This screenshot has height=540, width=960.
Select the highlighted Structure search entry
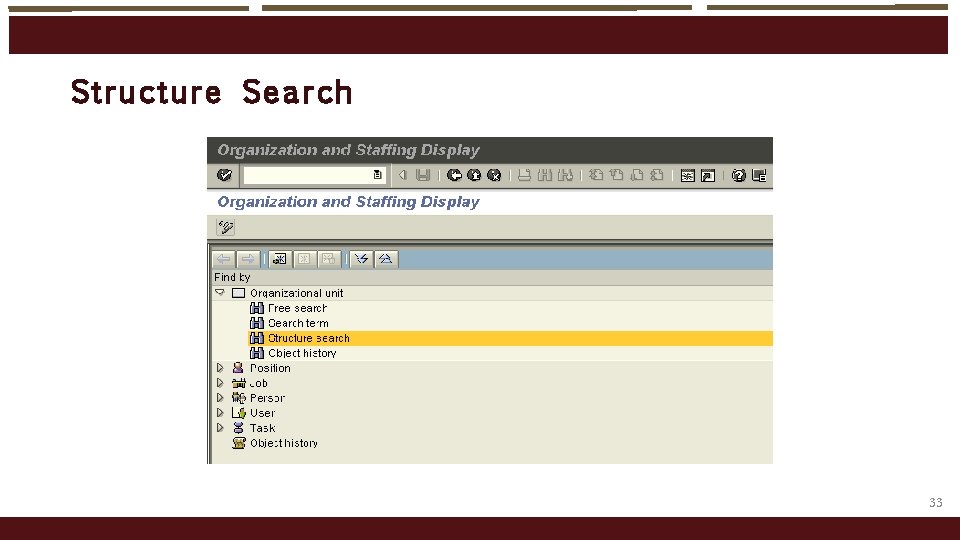tap(309, 338)
